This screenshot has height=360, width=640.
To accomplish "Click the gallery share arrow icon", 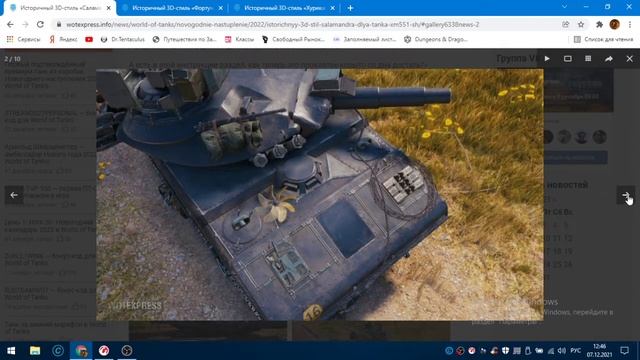I will pyautogui.click(x=609, y=59).
